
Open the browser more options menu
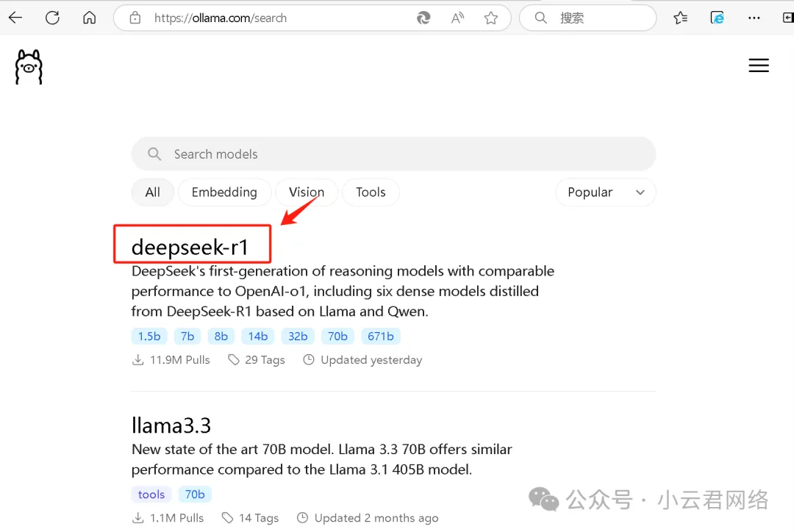click(754, 18)
